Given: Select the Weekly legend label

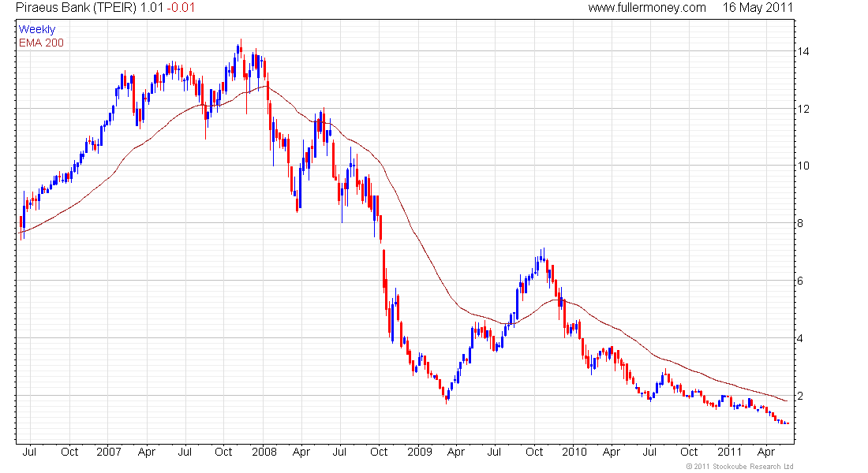Looking at the screenshot, I should tap(37, 29).
